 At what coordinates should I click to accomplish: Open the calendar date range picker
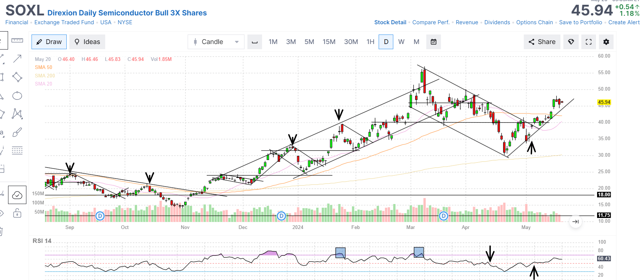tap(434, 42)
